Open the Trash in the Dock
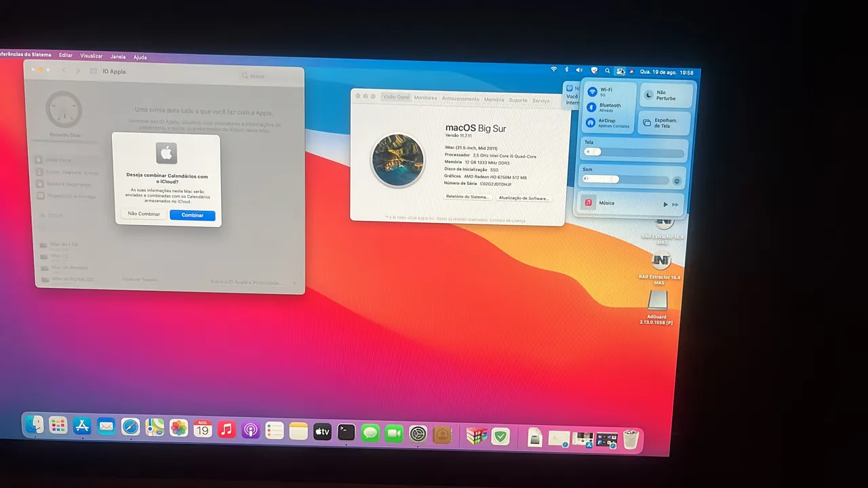Screen dimensions: 868x488 click(x=631, y=440)
